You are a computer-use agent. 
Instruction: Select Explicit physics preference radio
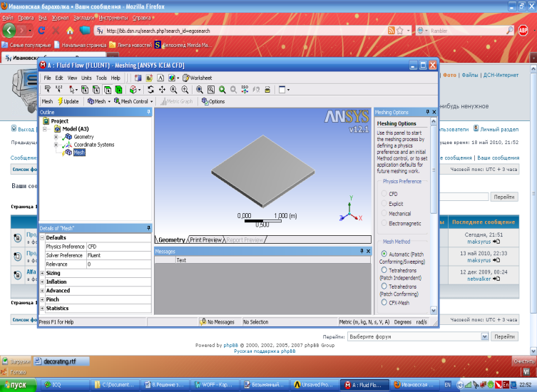[x=384, y=203]
